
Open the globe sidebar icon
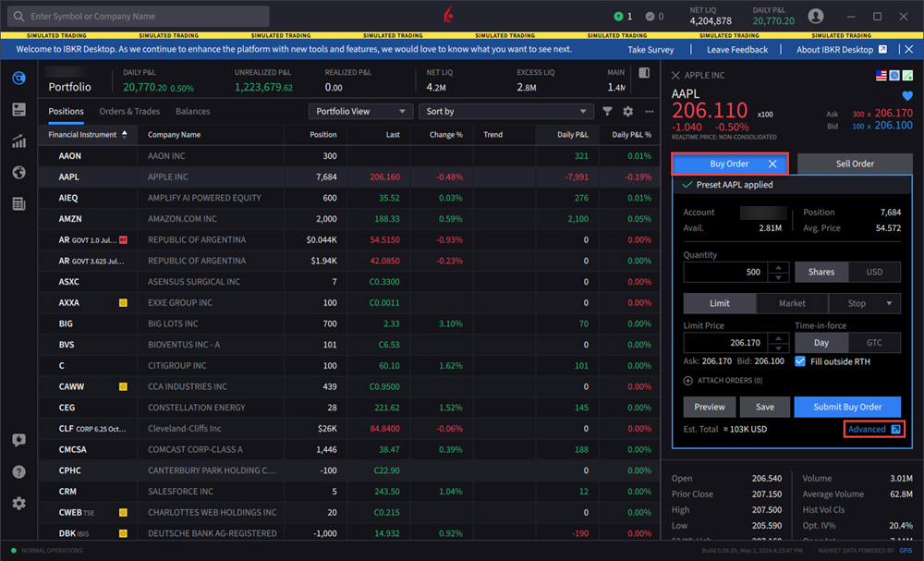(18, 172)
